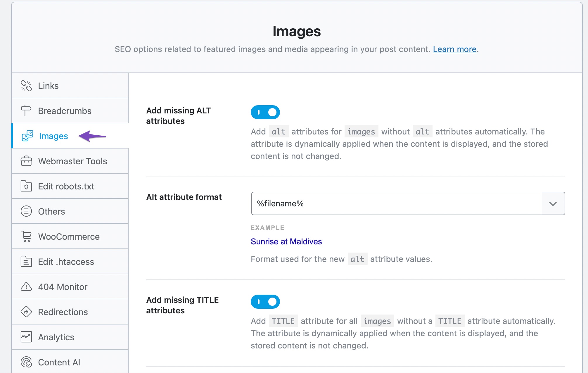Click the Add missing TITLE attributes label
Viewport: 588px width, 373px height.
[182, 305]
